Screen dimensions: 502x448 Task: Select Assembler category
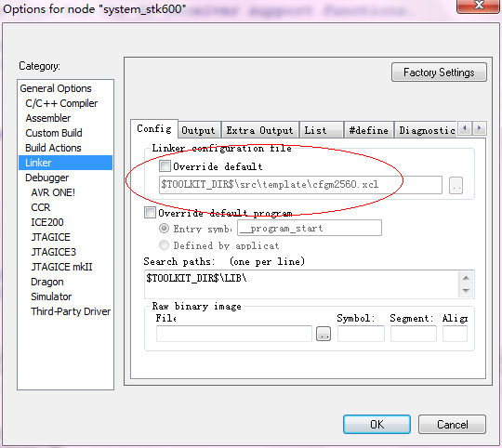point(48,118)
